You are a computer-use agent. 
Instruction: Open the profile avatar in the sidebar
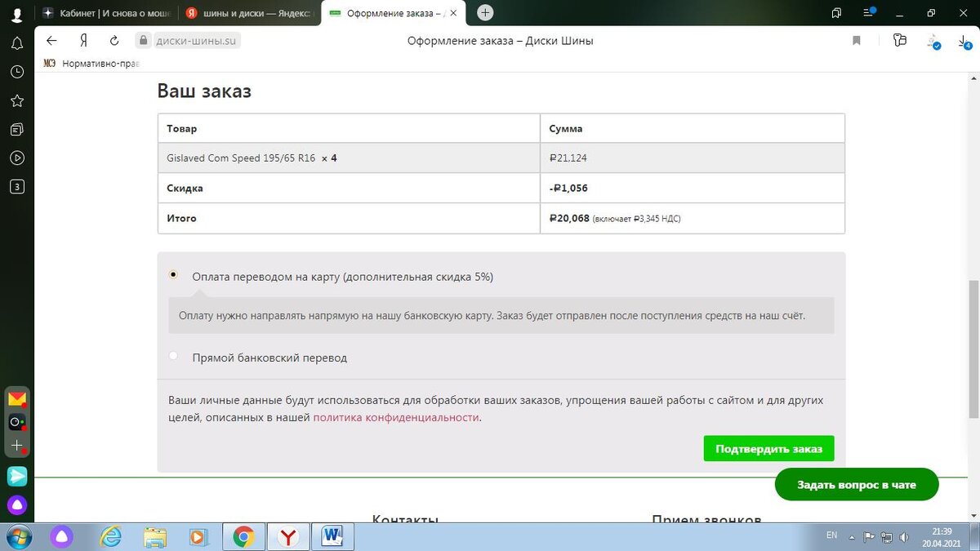click(16, 14)
